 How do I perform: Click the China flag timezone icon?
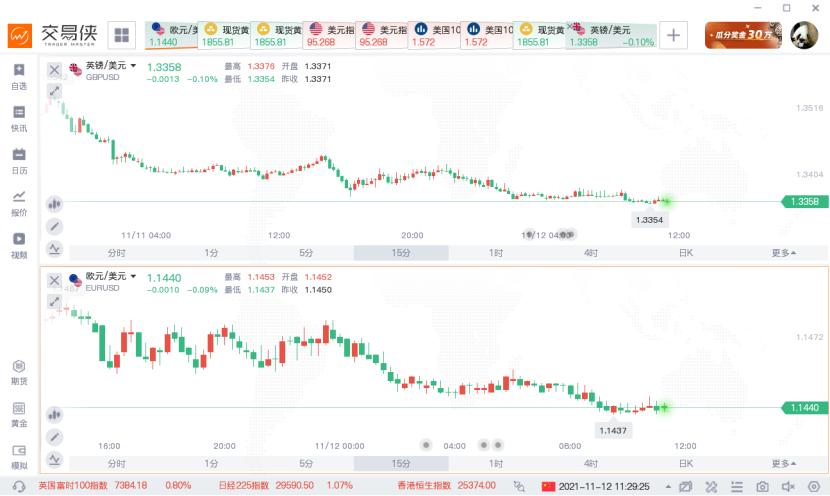click(x=548, y=486)
